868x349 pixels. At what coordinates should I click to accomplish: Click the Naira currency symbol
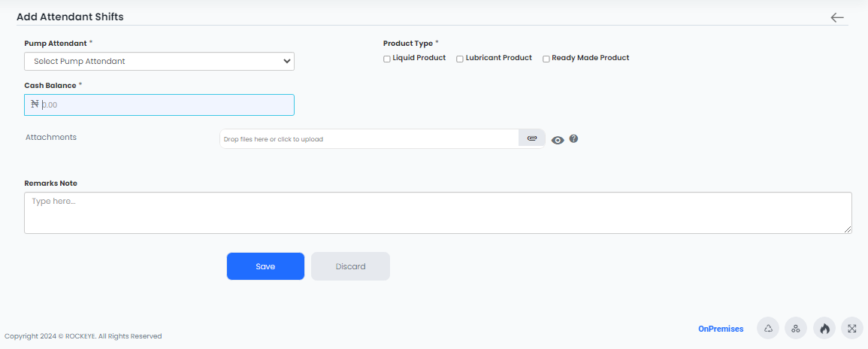coord(35,104)
